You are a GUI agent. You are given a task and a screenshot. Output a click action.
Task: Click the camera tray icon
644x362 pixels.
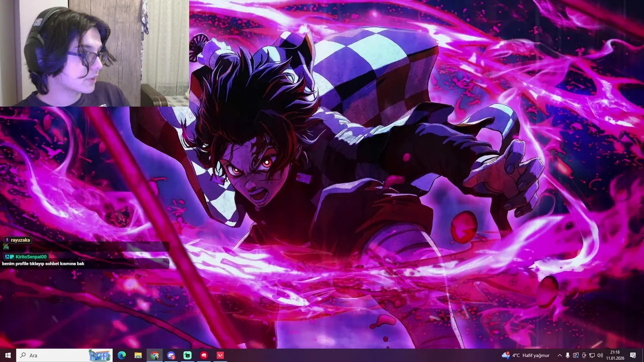pyautogui.click(x=584, y=355)
